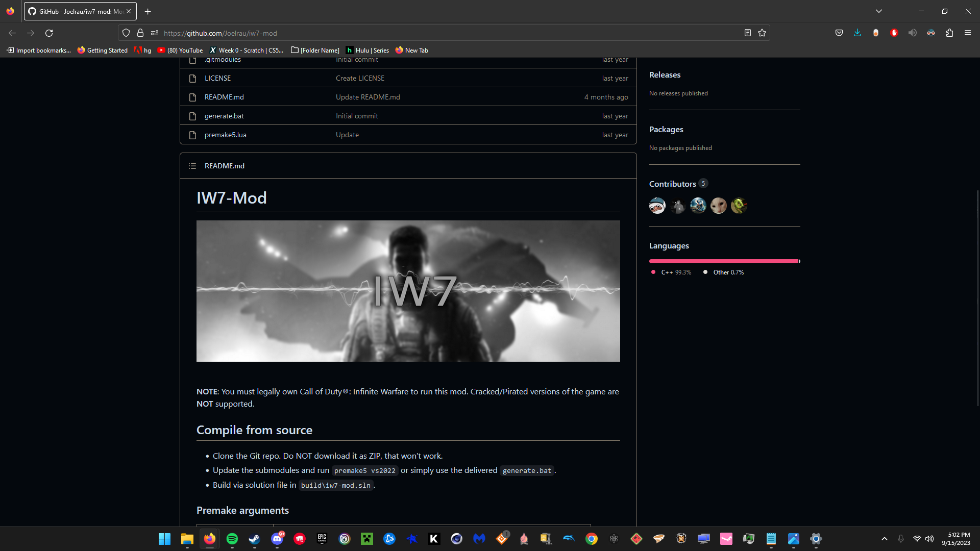Open Spotify from the taskbar

pyautogui.click(x=232, y=539)
